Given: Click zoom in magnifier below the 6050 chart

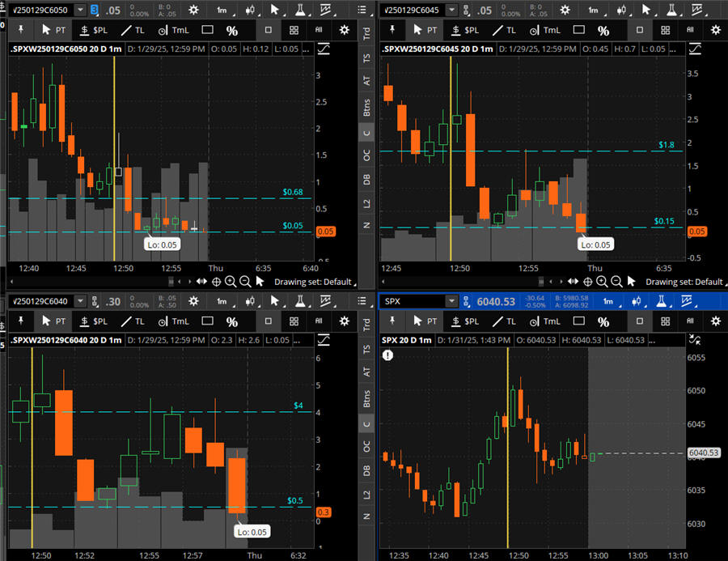Looking at the screenshot, I should click(231, 282).
